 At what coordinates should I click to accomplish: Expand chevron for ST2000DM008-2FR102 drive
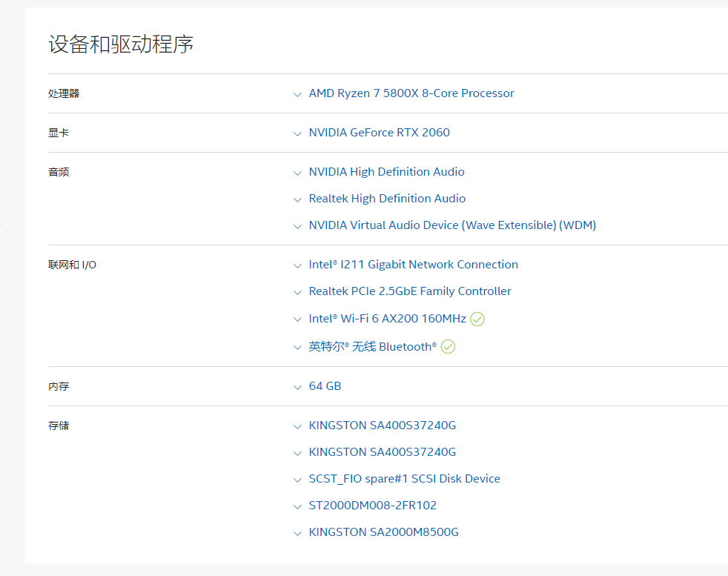(x=297, y=507)
